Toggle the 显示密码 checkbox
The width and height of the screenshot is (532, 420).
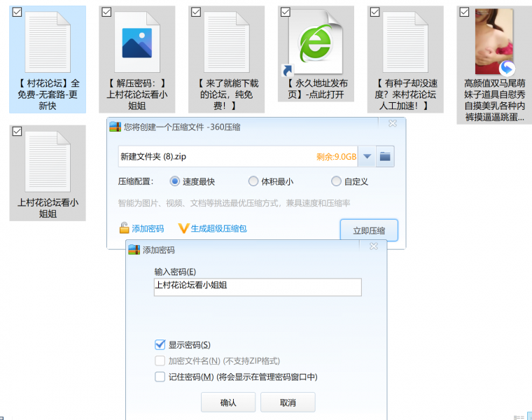click(160, 344)
